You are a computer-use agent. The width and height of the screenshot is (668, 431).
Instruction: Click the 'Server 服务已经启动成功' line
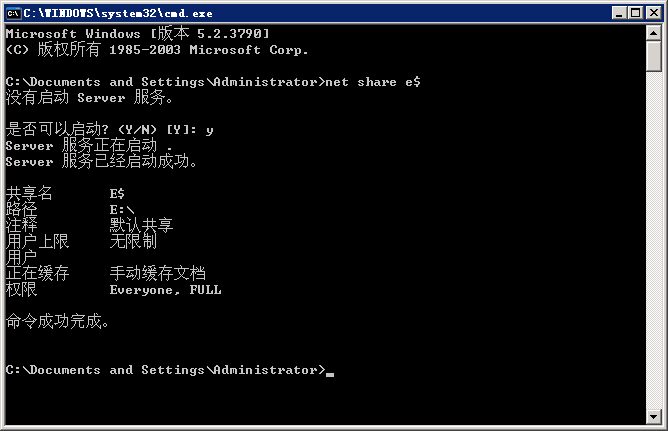(101, 161)
